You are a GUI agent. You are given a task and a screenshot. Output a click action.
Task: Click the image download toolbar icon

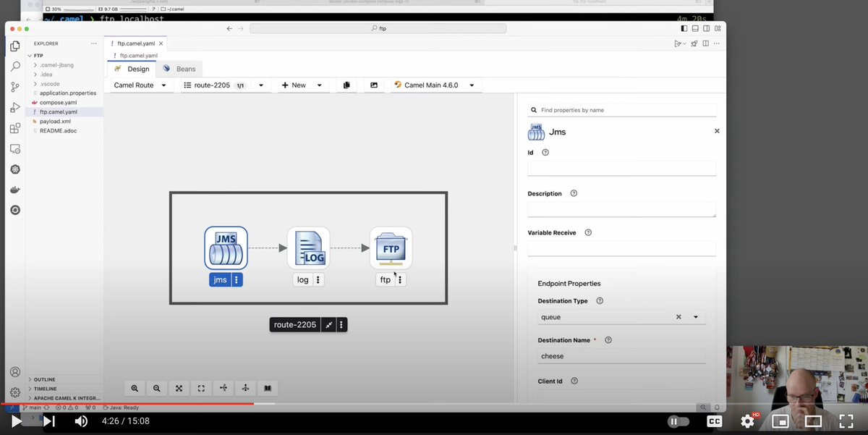tap(374, 85)
